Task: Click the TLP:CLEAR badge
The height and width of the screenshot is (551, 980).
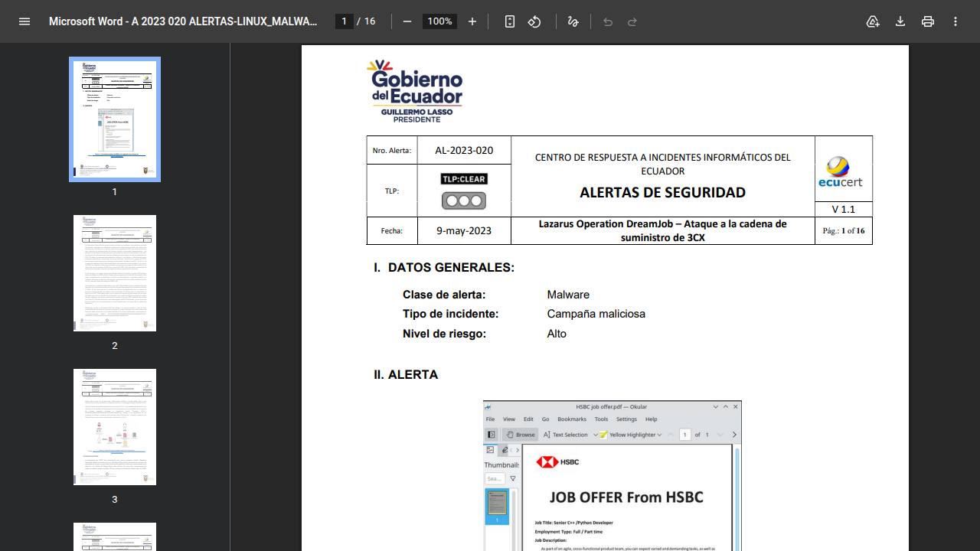Action: (464, 178)
